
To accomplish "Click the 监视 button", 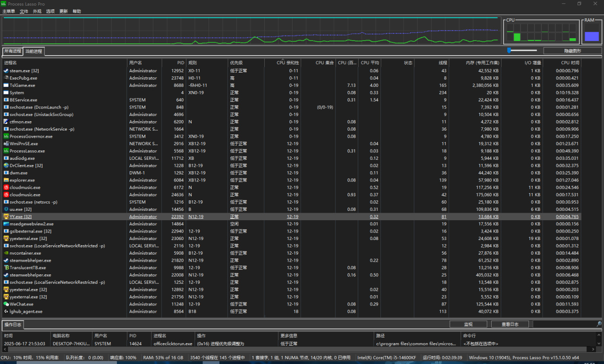I will tap(468, 324).
